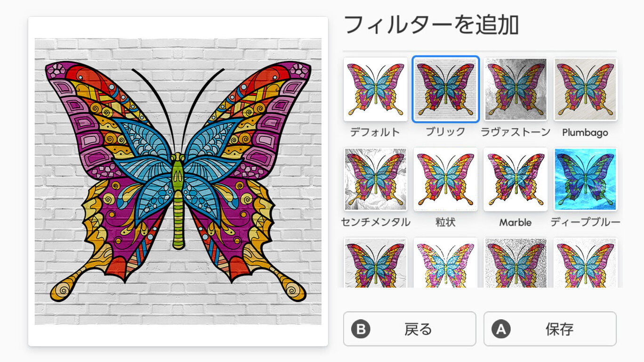Apply the ラヴァストーン filter

point(515,89)
